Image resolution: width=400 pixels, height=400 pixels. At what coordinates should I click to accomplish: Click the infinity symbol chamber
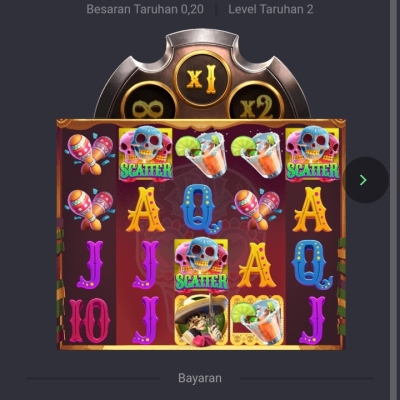149,102
